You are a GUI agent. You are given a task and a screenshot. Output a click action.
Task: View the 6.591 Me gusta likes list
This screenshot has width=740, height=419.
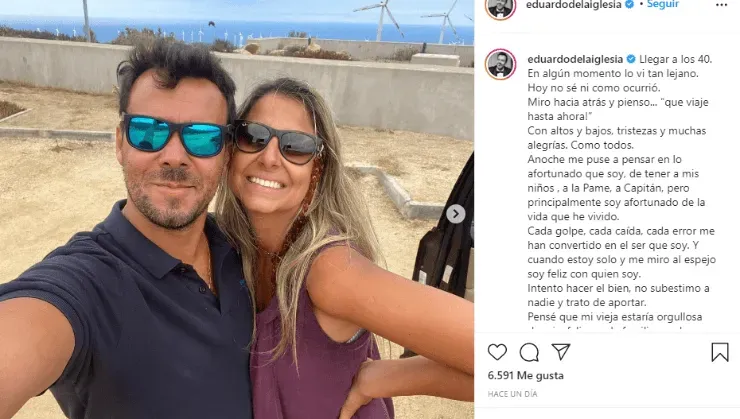pos(525,376)
